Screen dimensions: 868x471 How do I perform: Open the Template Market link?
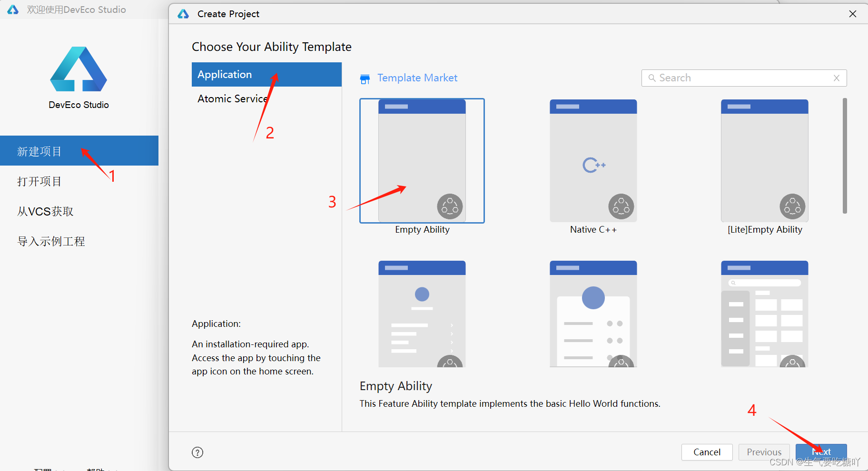pyautogui.click(x=417, y=78)
